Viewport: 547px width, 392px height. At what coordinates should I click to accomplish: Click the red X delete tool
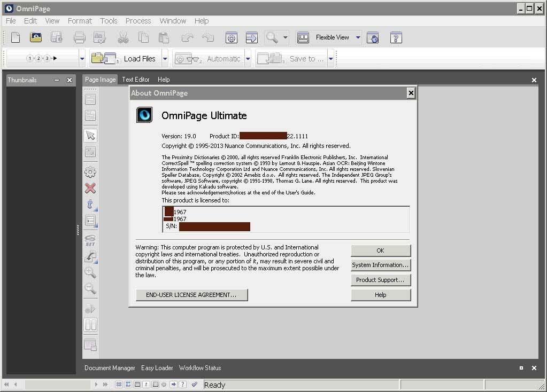pyautogui.click(x=90, y=188)
